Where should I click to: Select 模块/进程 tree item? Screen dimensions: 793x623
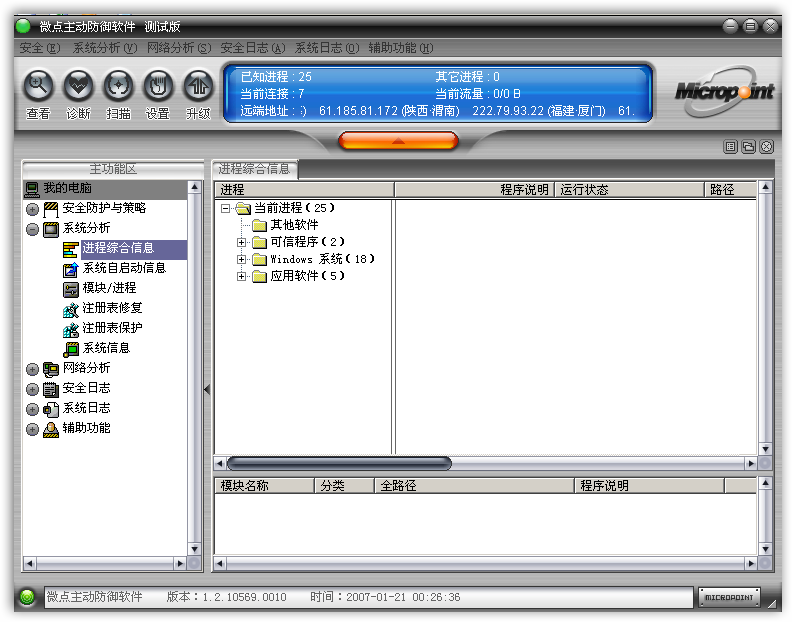(x=109, y=288)
